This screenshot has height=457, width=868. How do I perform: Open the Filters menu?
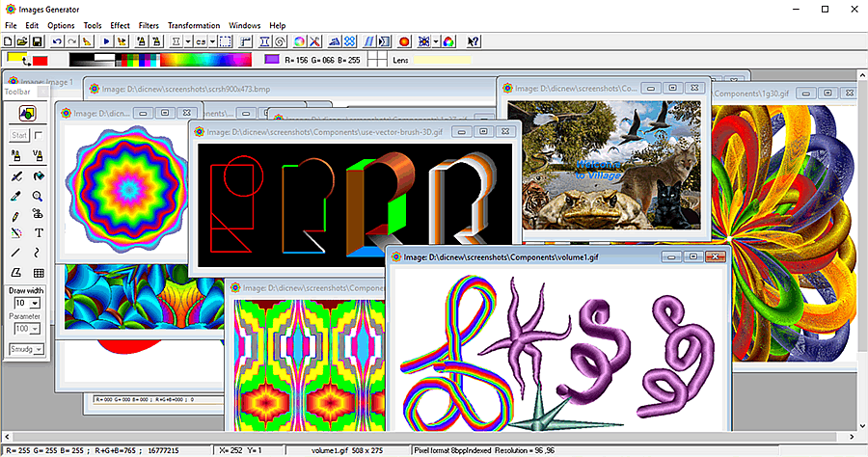(x=149, y=25)
